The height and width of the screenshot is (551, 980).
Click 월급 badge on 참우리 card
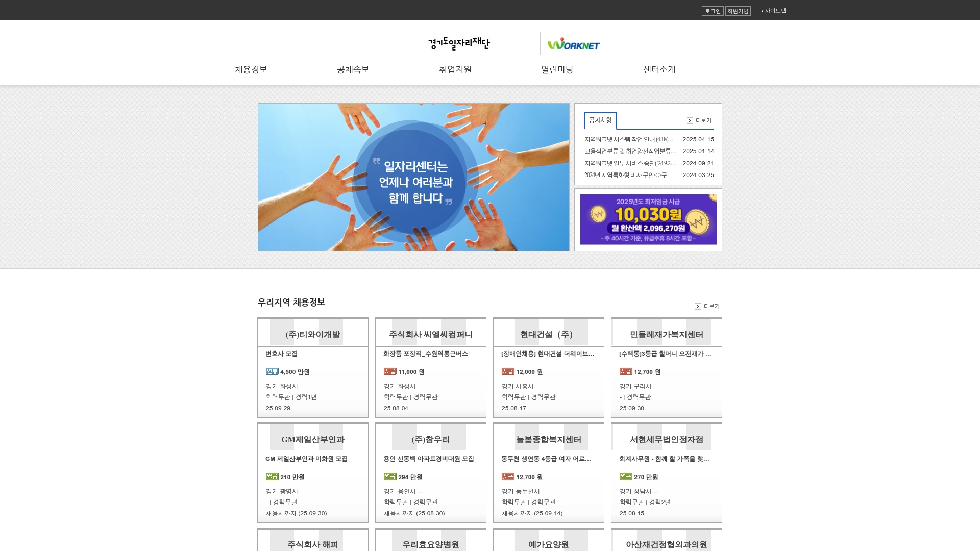[390, 477]
